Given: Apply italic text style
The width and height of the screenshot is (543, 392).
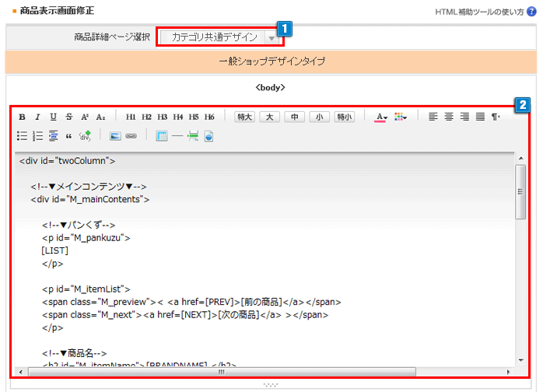Looking at the screenshot, I should pos(37,117).
